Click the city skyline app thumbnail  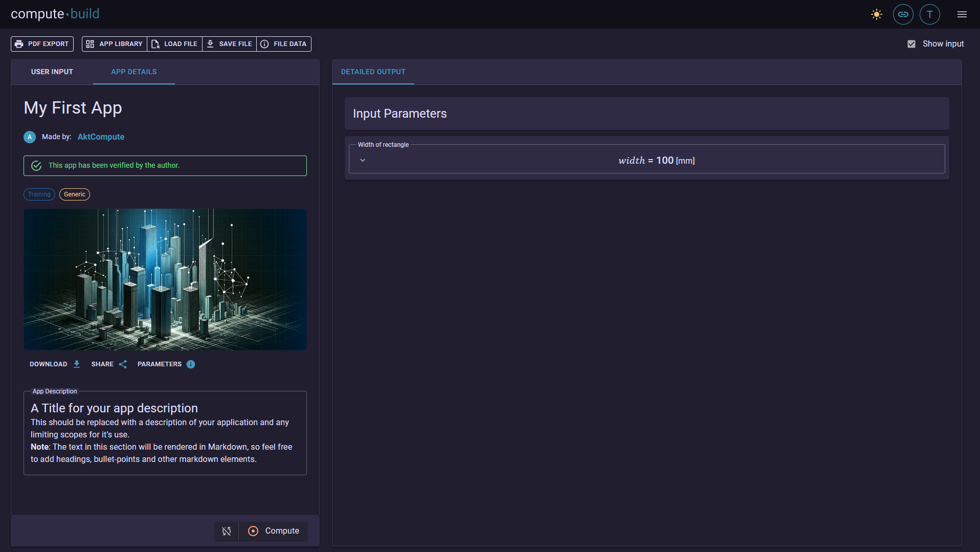coord(165,279)
